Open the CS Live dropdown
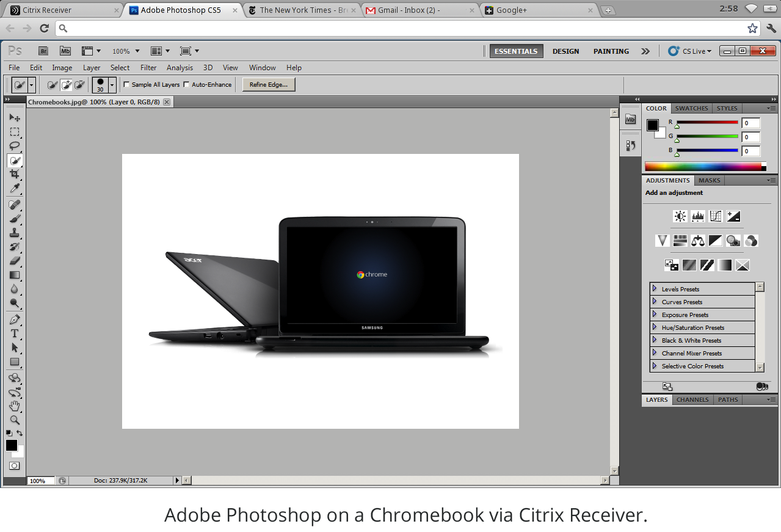Viewport: 781px width, 532px height. (x=690, y=51)
